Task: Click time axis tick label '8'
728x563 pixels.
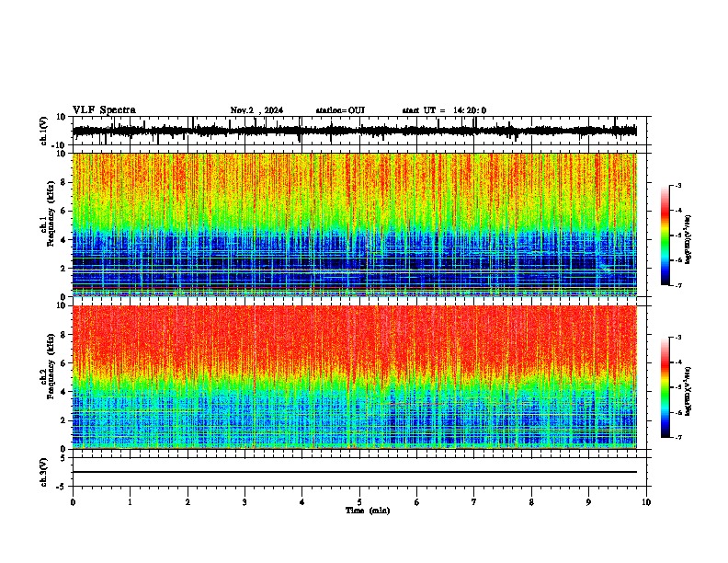Action: (x=531, y=502)
